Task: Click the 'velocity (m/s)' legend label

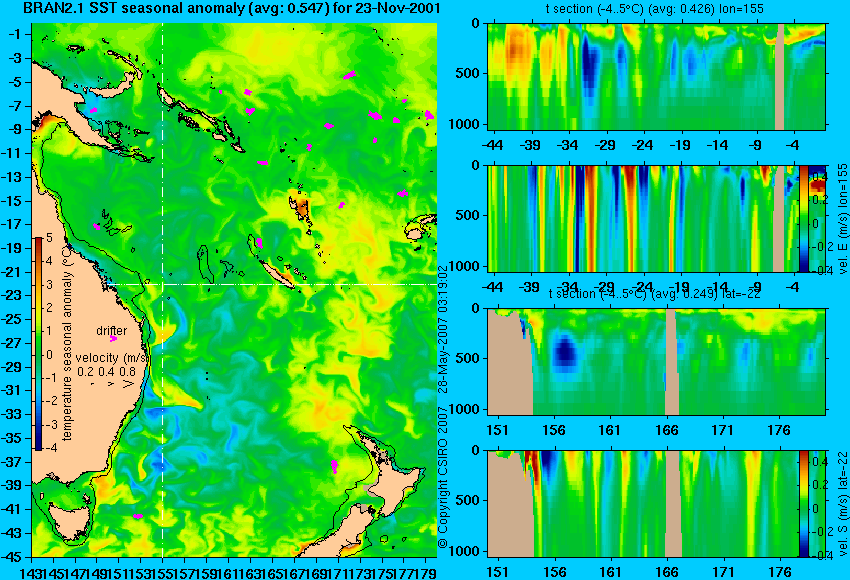Action: click(113, 358)
